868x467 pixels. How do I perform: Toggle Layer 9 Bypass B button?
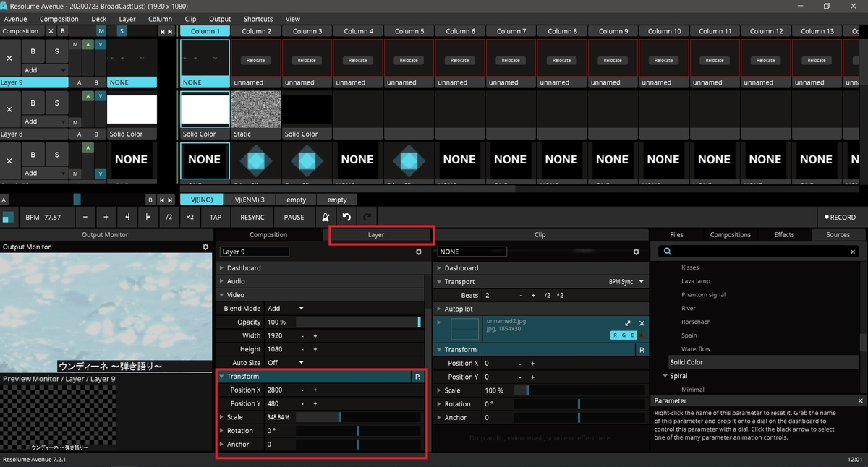[33, 52]
